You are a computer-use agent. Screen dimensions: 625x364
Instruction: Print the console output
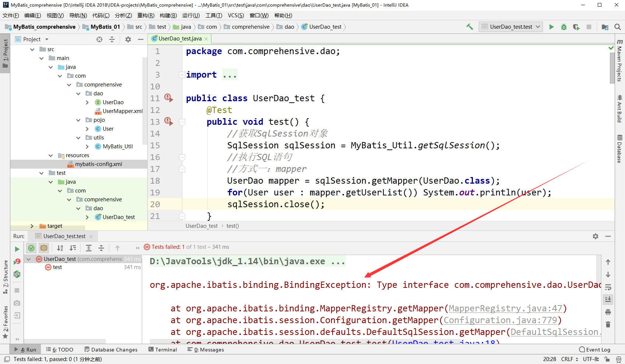[608, 312]
